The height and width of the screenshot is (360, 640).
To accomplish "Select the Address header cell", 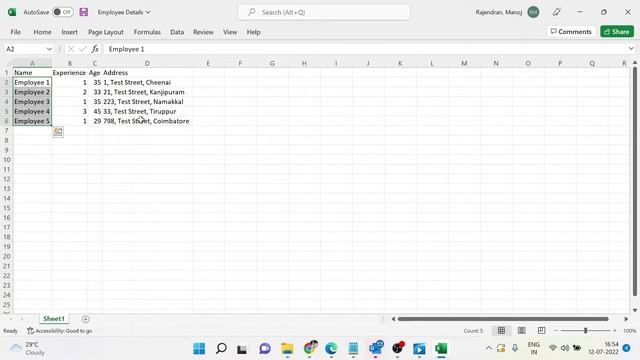I will pos(147,73).
